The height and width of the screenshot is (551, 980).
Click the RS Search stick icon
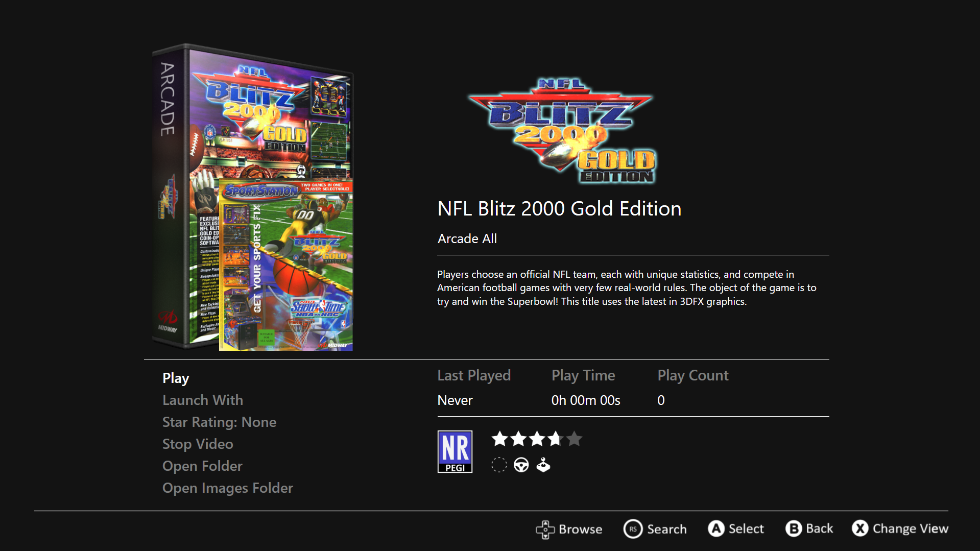(x=633, y=529)
